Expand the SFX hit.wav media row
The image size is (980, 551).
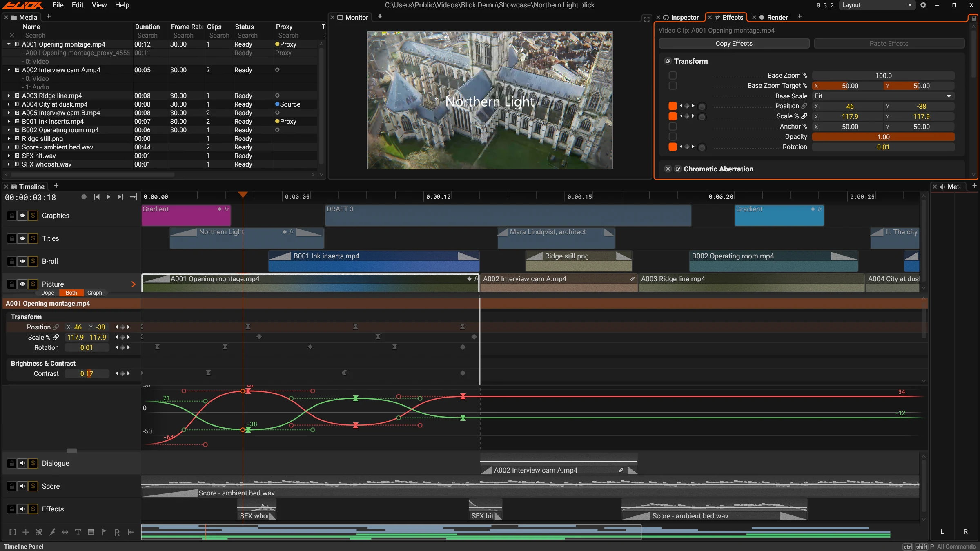coord(9,156)
